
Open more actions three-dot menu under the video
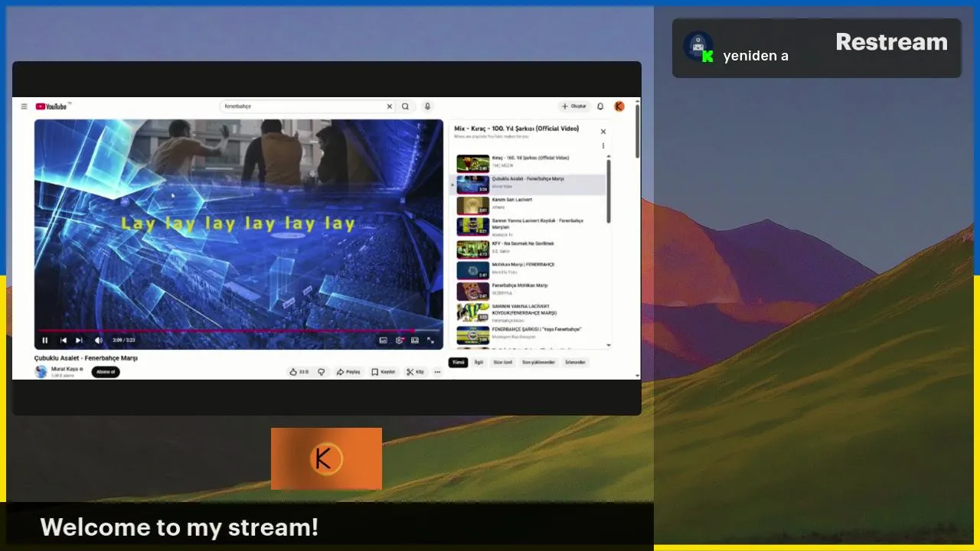pos(437,372)
